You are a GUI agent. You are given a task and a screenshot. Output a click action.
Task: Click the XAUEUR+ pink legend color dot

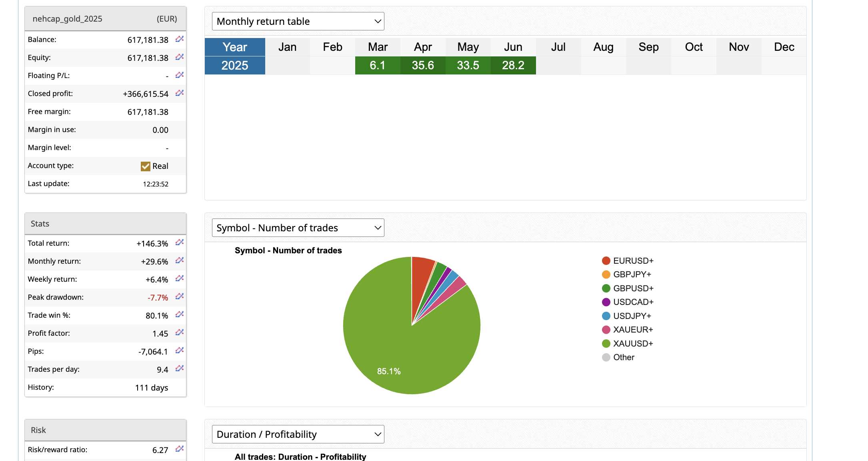[x=606, y=330]
